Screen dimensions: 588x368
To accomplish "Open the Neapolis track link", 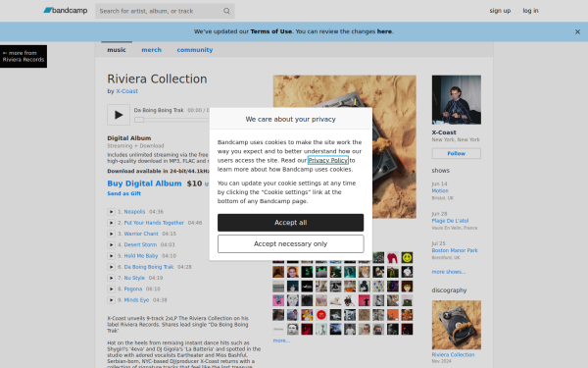I will 134,212.
